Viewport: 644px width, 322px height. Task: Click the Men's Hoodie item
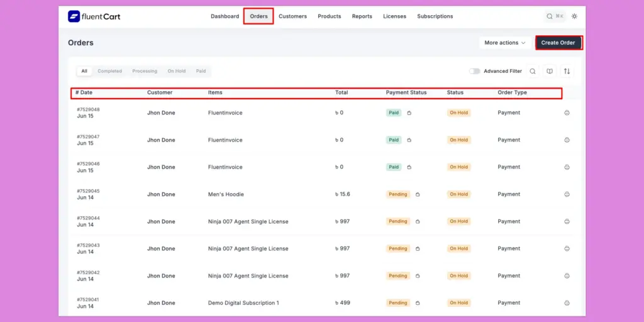tap(226, 194)
